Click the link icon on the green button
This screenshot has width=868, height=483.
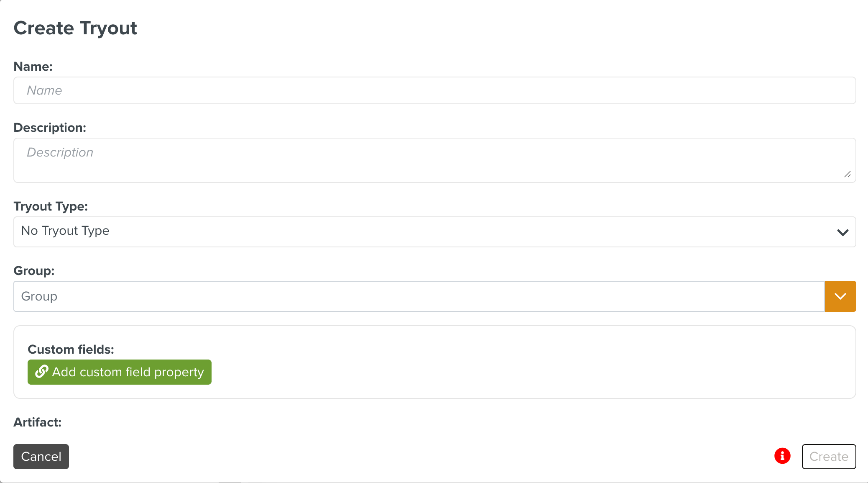coord(41,372)
